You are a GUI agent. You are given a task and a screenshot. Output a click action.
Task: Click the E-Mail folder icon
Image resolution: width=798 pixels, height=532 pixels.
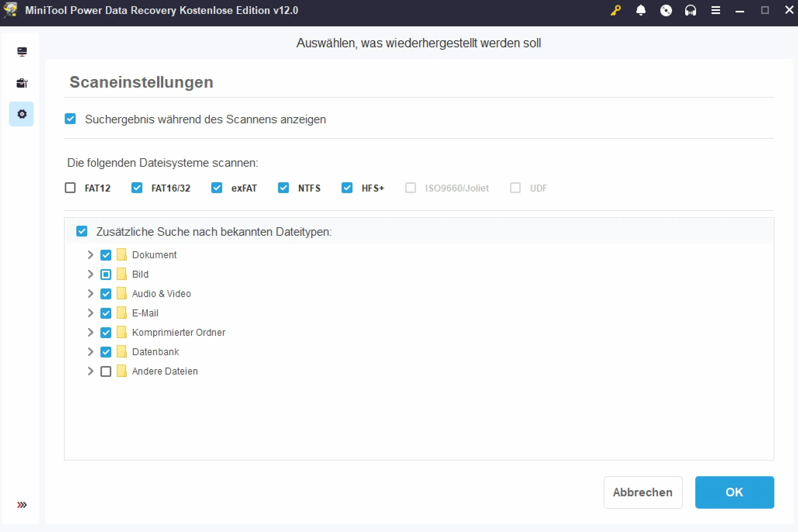click(x=122, y=313)
